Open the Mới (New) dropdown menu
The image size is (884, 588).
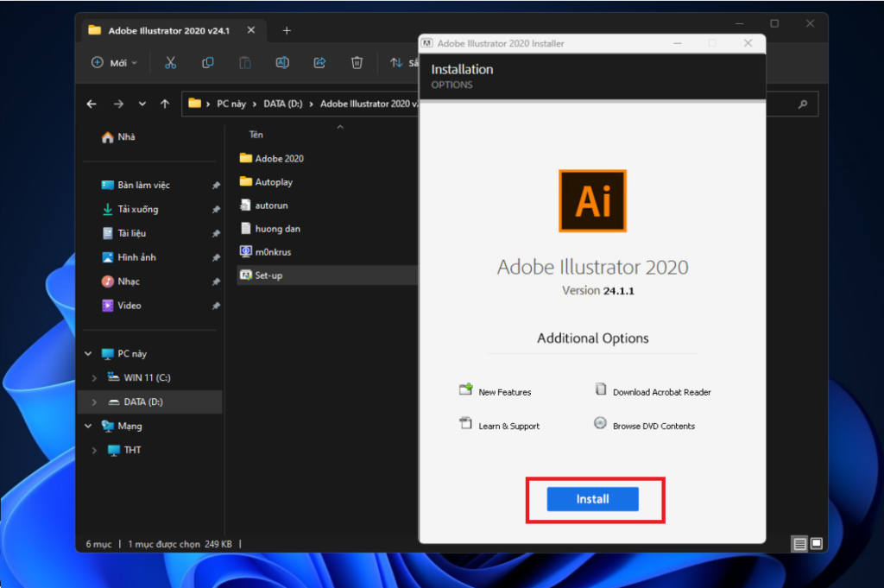[x=115, y=62]
